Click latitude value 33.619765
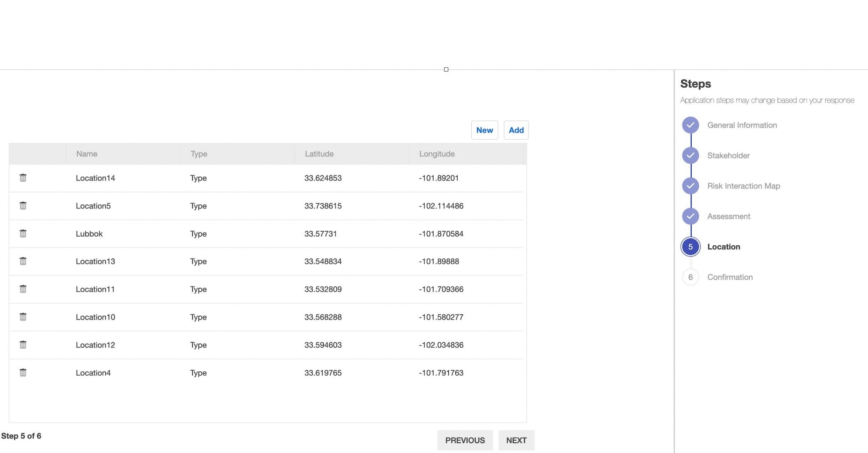The image size is (868, 453). pos(323,373)
